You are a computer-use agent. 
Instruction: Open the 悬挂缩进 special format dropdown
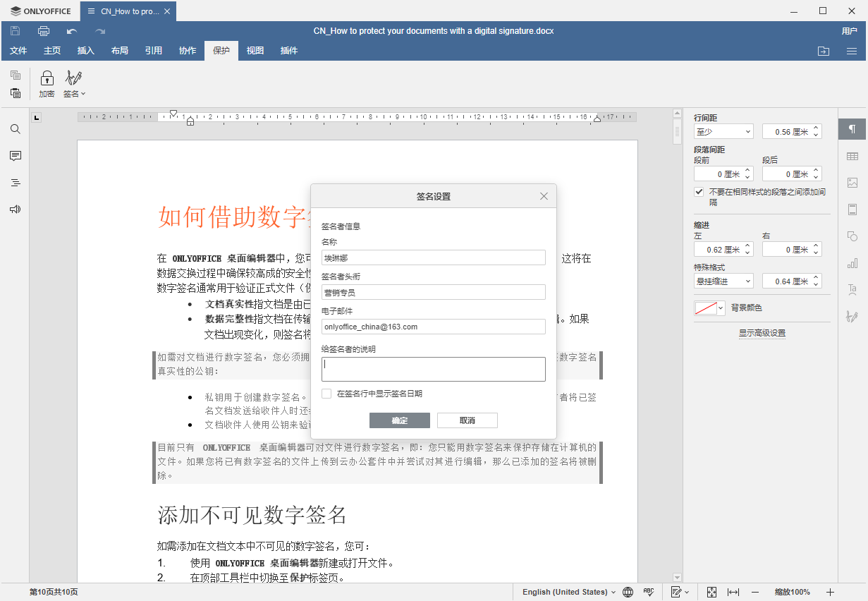(x=723, y=281)
